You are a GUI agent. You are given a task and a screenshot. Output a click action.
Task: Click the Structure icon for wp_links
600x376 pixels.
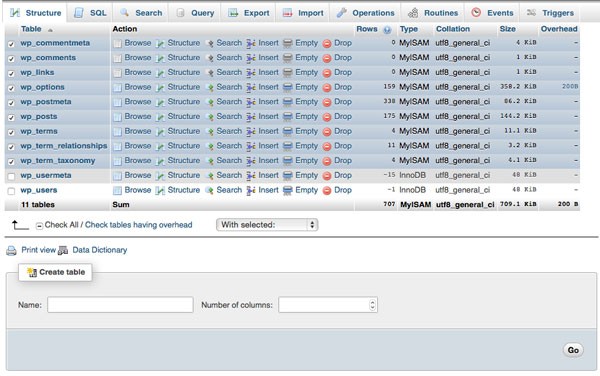pos(160,73)
